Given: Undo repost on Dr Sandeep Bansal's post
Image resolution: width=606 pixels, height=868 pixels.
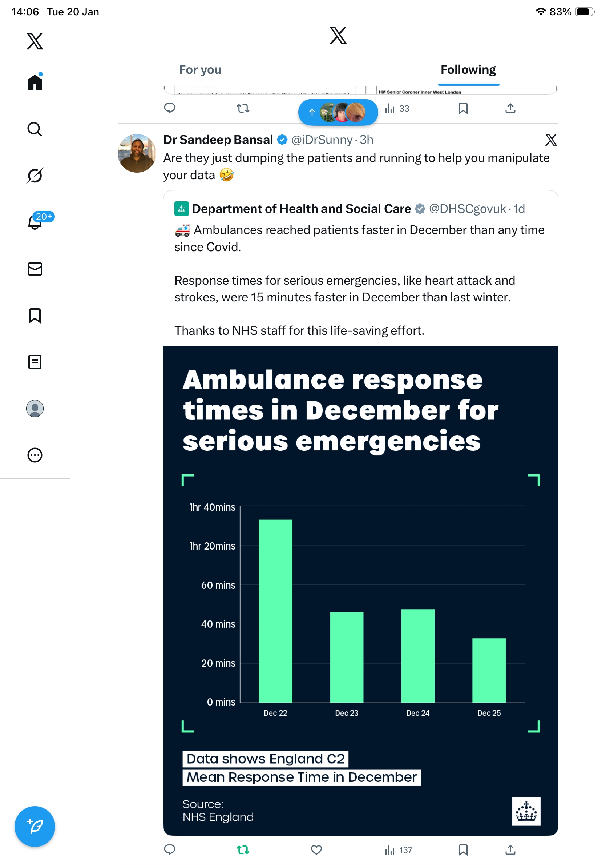Looking at the screenshot, I should (x=243, y=850).
